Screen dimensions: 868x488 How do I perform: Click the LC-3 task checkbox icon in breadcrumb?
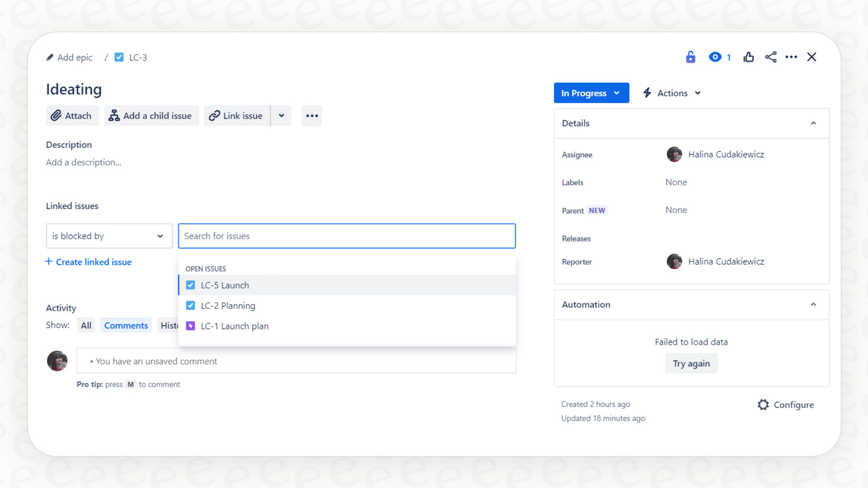pos(119,57)
